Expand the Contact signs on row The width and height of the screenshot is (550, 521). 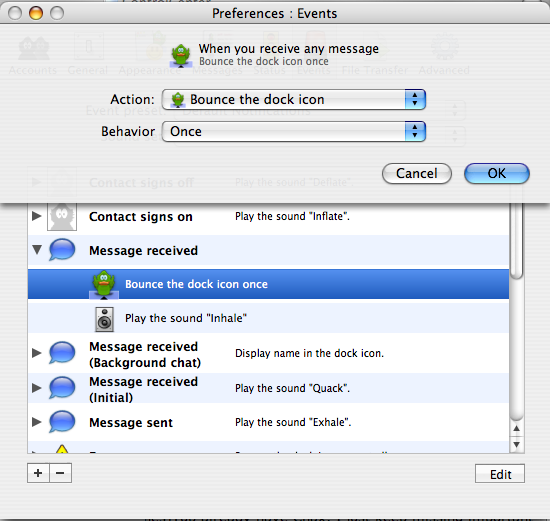(36, 216)
